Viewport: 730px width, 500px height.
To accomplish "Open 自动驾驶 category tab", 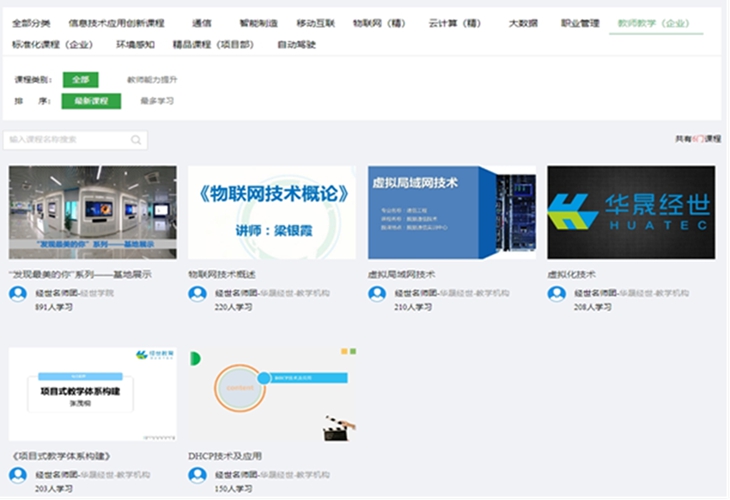I will pyautogui.click(x=296, y=45).
